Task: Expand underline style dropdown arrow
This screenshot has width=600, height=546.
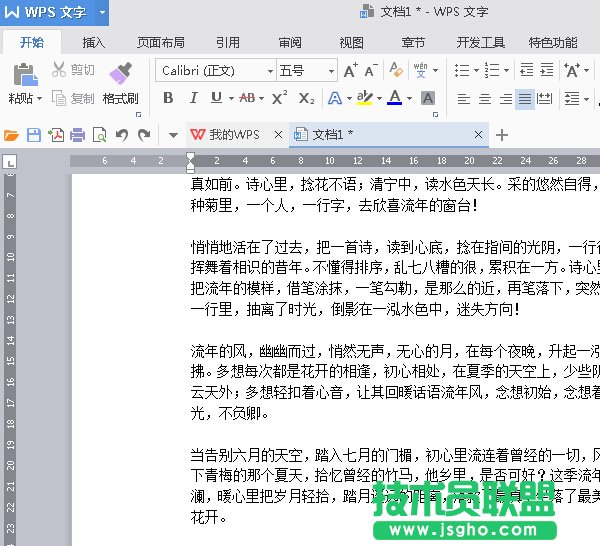Action: point(231,98)
